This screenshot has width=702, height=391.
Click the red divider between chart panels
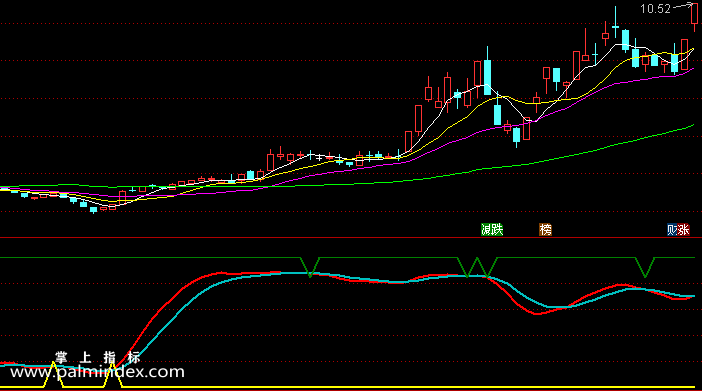tap(351, 237)
